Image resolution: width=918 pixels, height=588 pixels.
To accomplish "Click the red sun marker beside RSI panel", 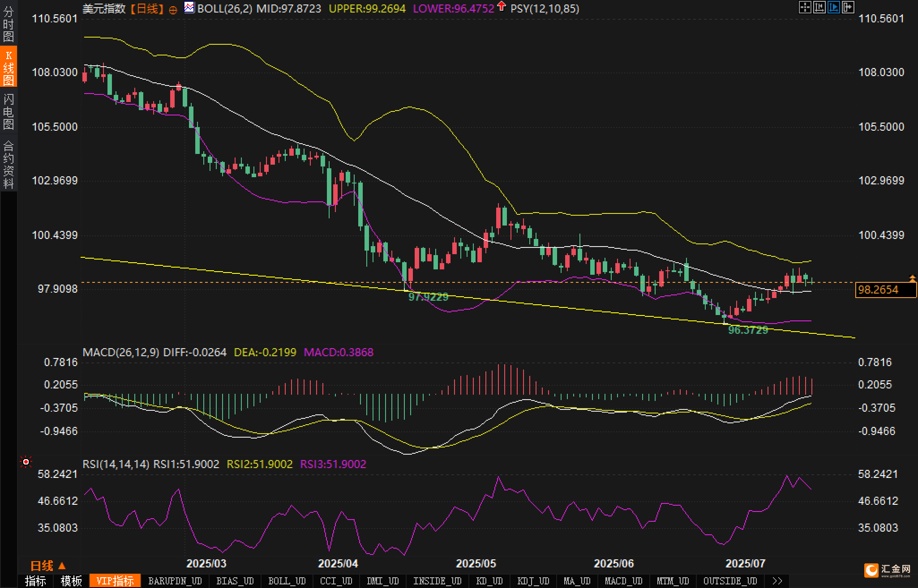I will tap(26, 461).
